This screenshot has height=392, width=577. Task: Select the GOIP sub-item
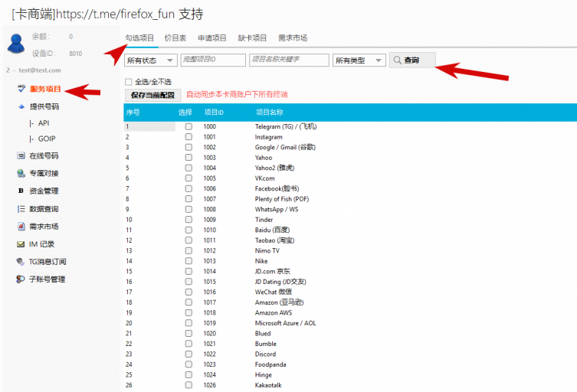click(47, 139)
